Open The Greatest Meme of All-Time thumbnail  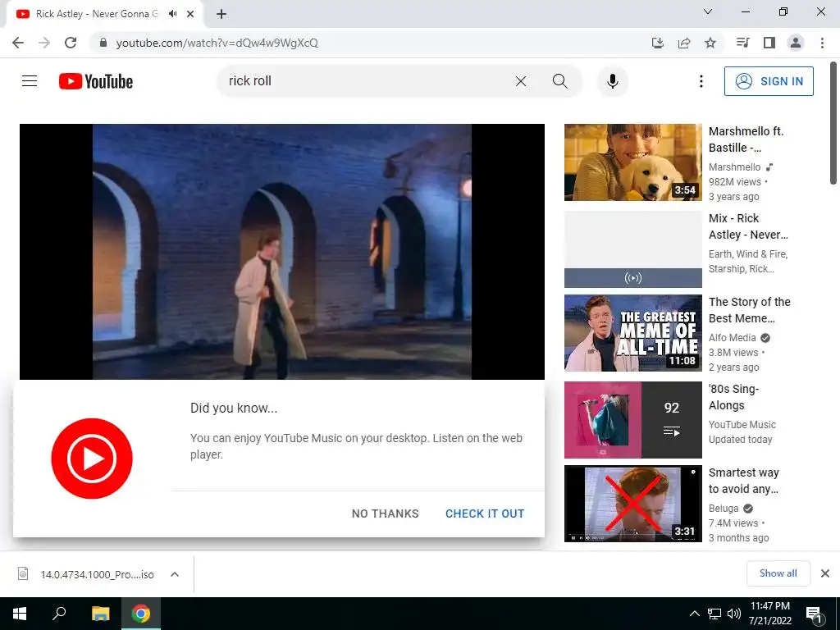tap(632, 333)
